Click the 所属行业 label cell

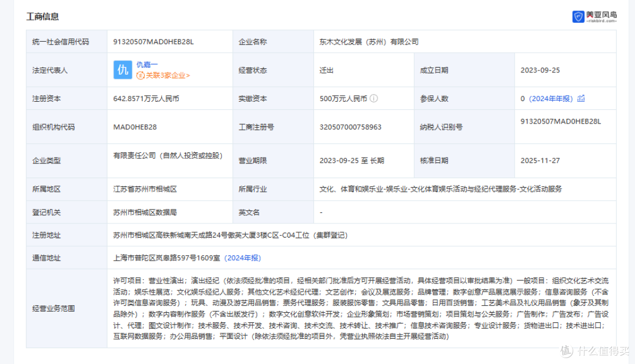coord(273,189)
